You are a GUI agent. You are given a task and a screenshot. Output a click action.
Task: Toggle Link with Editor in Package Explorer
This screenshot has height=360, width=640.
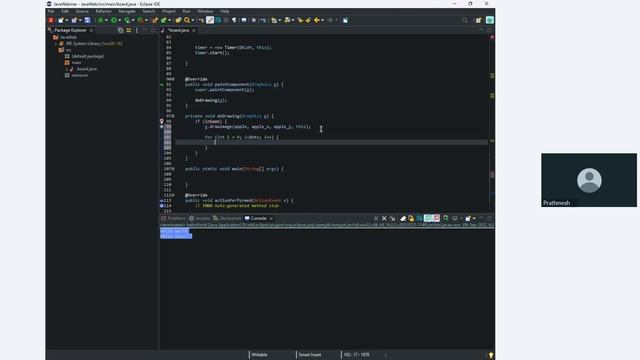pos(129,30)
